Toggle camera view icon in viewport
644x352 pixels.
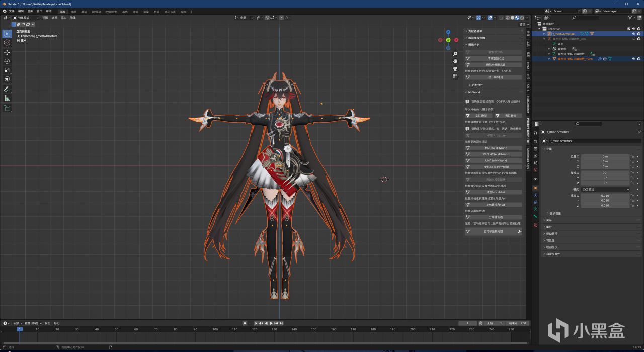(x=455, y=69)
